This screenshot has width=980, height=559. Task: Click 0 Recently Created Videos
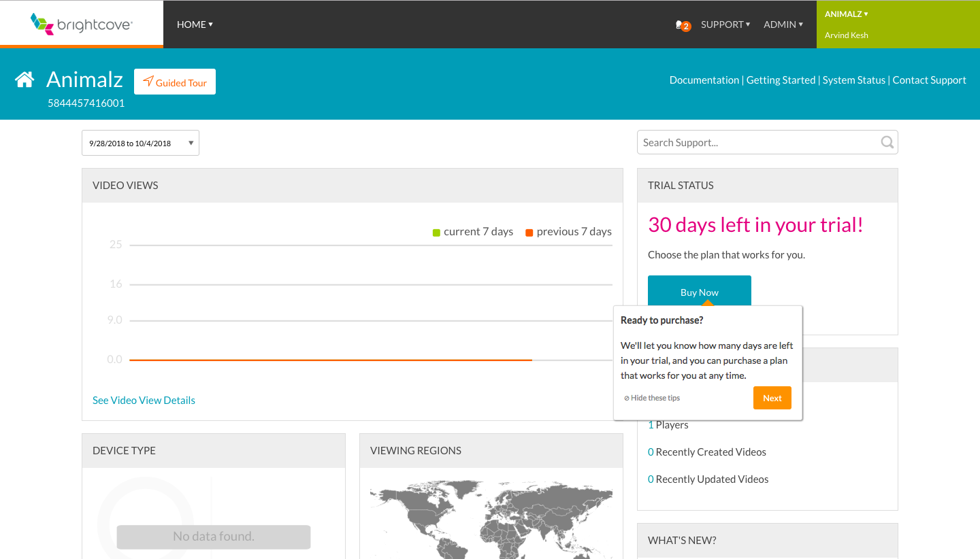tap(707, 452)
